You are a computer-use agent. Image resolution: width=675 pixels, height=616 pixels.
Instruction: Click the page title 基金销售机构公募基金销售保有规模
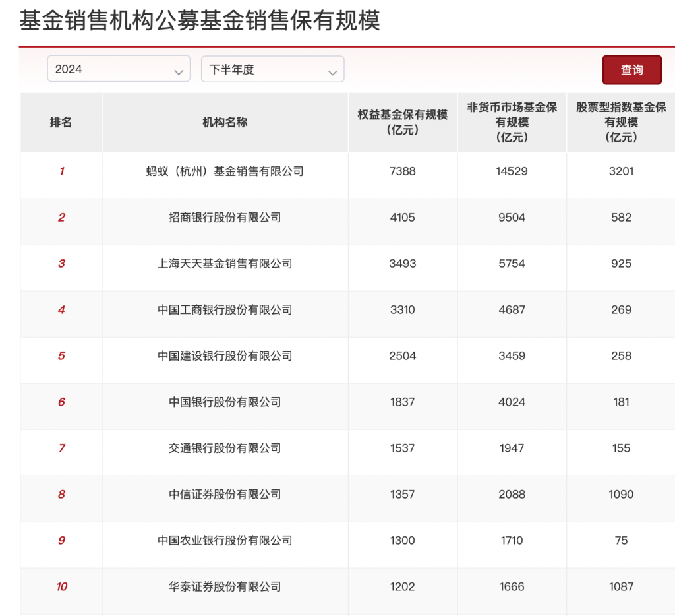[200, 21]
